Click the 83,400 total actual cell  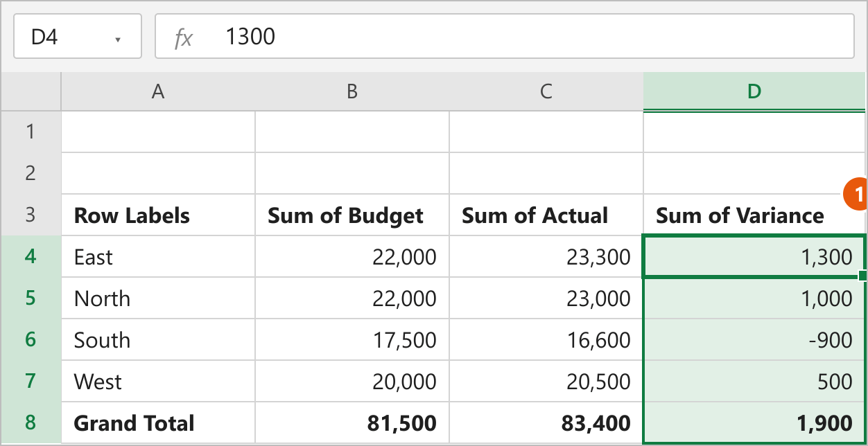tap(546, 422)
